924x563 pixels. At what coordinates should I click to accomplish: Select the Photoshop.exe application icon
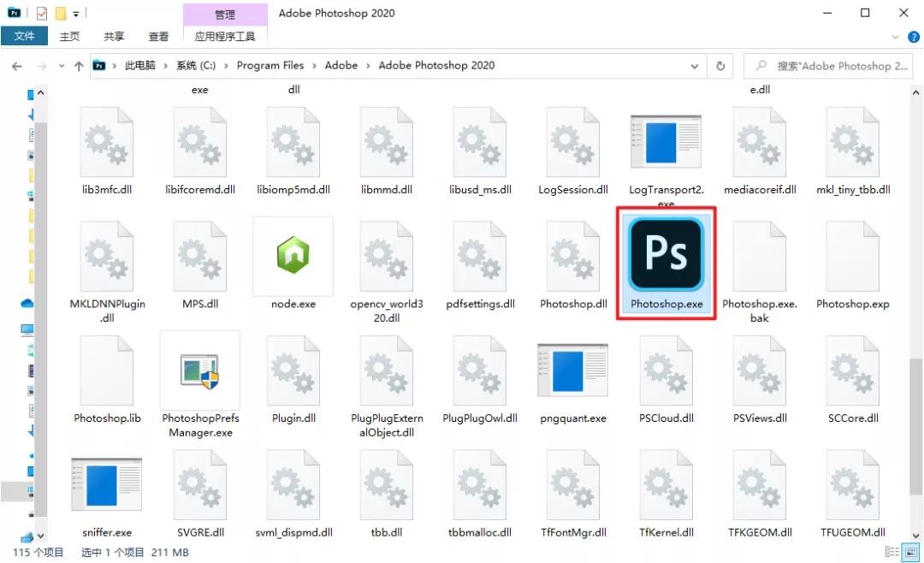[666, 253]
